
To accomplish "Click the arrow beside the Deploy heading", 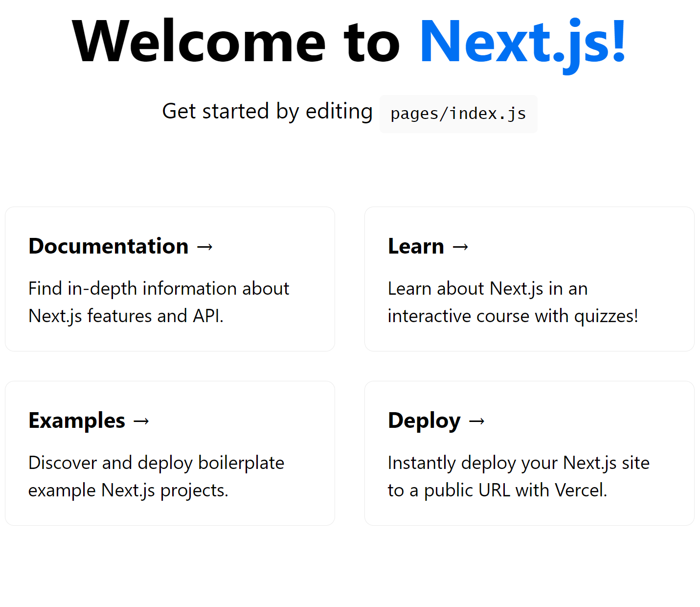I will click(477, 421).
